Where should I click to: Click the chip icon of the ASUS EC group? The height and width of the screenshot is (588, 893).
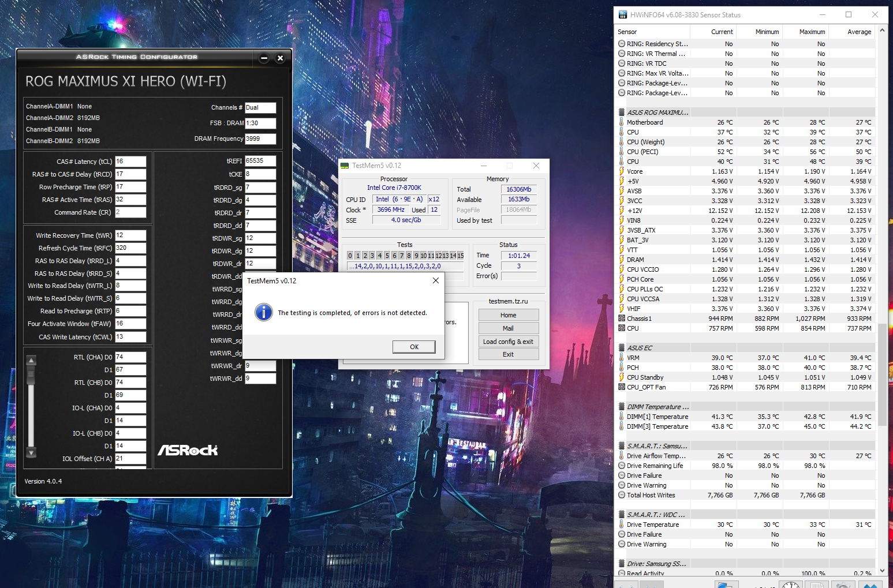pyautogui.click(x=622, y=348)
